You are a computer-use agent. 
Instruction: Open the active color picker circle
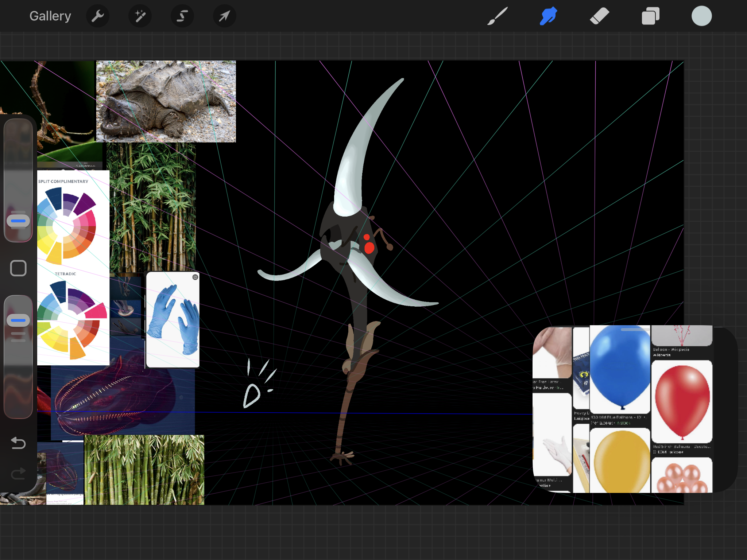tap(701, 16)
